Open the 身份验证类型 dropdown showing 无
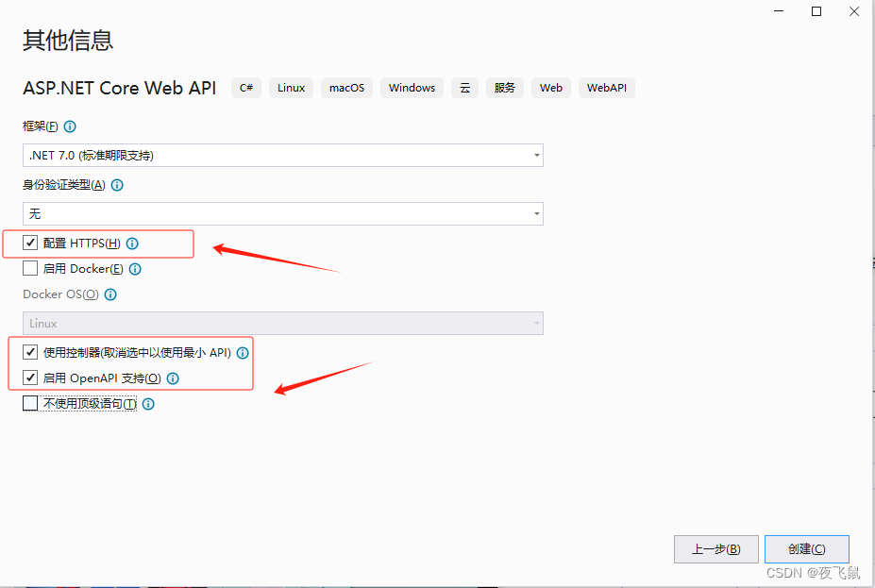Screen dimensions: 875x588 click(283, 213)
